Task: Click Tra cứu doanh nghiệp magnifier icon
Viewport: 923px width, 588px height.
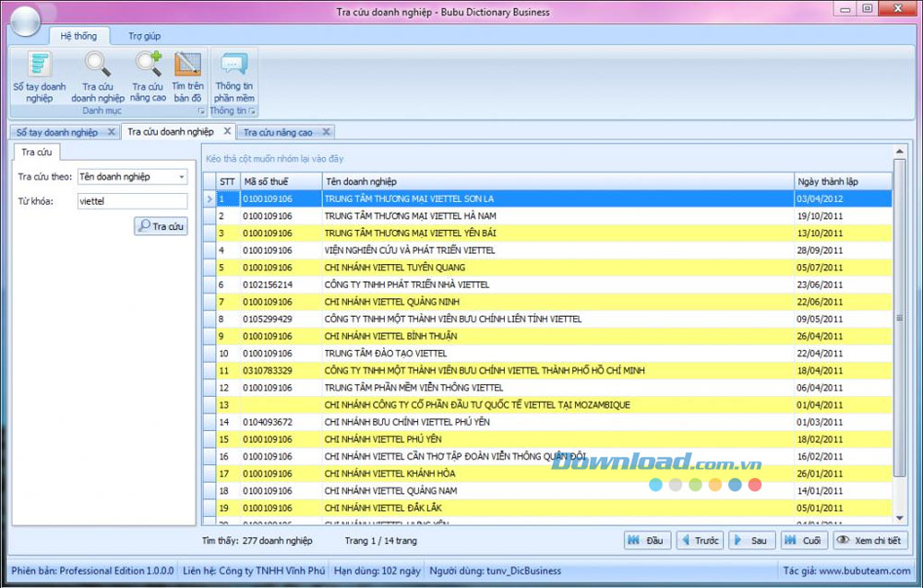Action: (97, 65)
